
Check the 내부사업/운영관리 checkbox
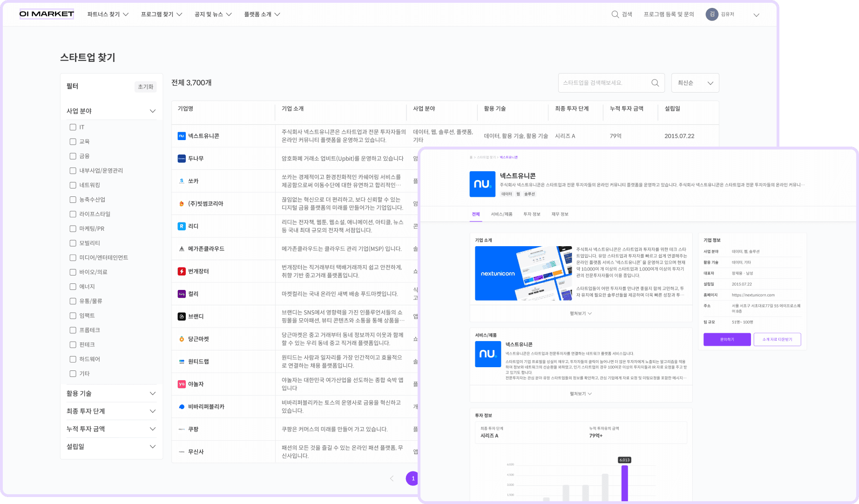tap(73, 171)
